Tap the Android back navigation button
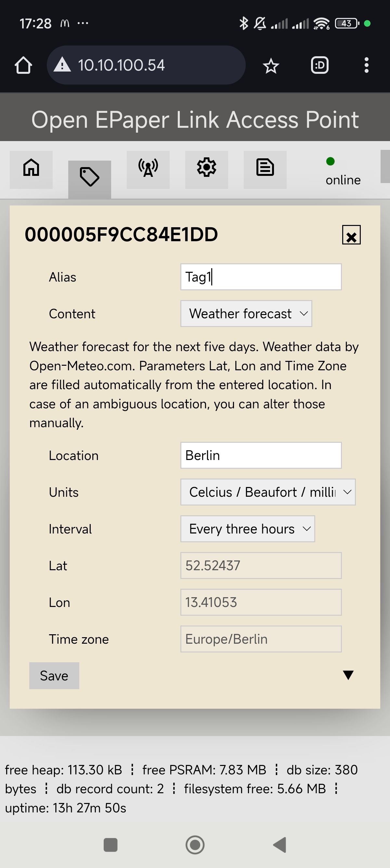This screenshot has height=868, width=390. click(x=279, y=845)
